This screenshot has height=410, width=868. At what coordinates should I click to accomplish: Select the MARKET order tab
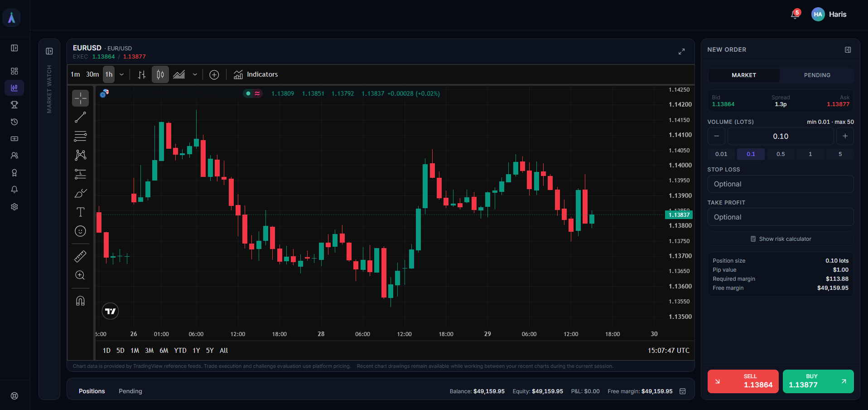pyautogui.click(x=744, y=75)
